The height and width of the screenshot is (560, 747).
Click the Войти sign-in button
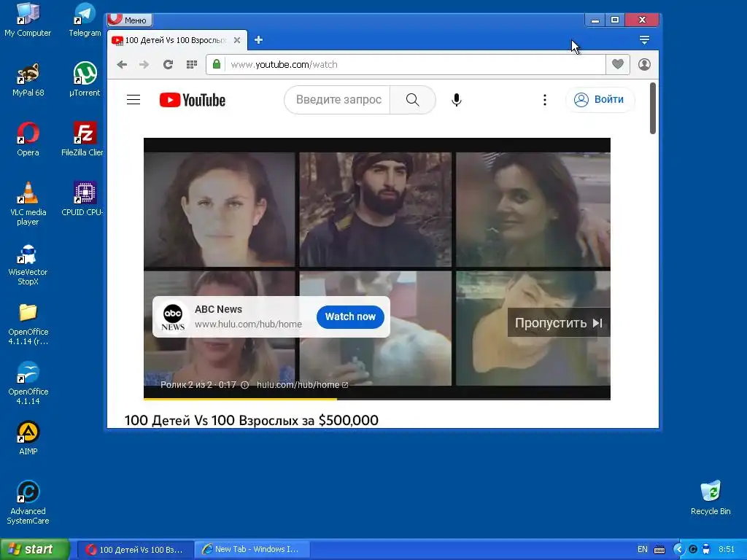pyautogui.click(x=600, y=99)
